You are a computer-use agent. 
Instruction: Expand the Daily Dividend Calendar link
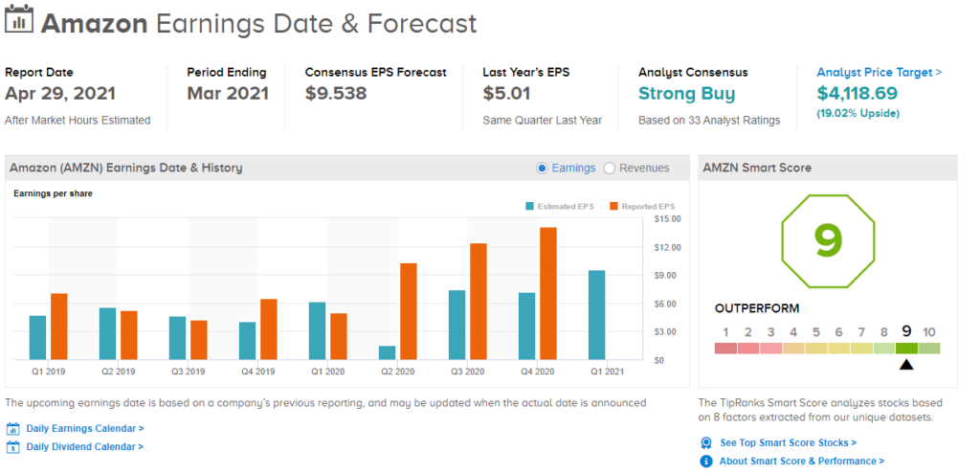(85, 447)
